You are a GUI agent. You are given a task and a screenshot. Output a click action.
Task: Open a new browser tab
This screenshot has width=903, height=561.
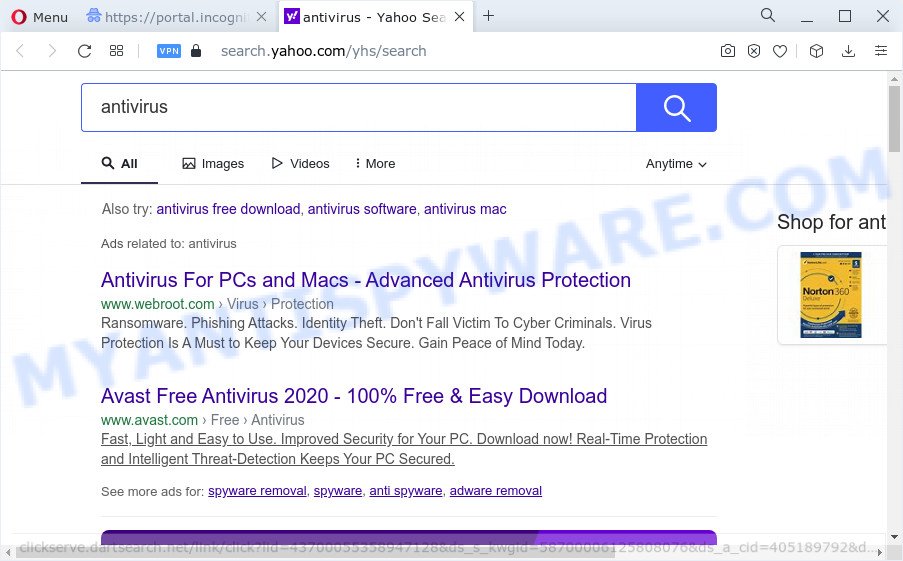488,16
